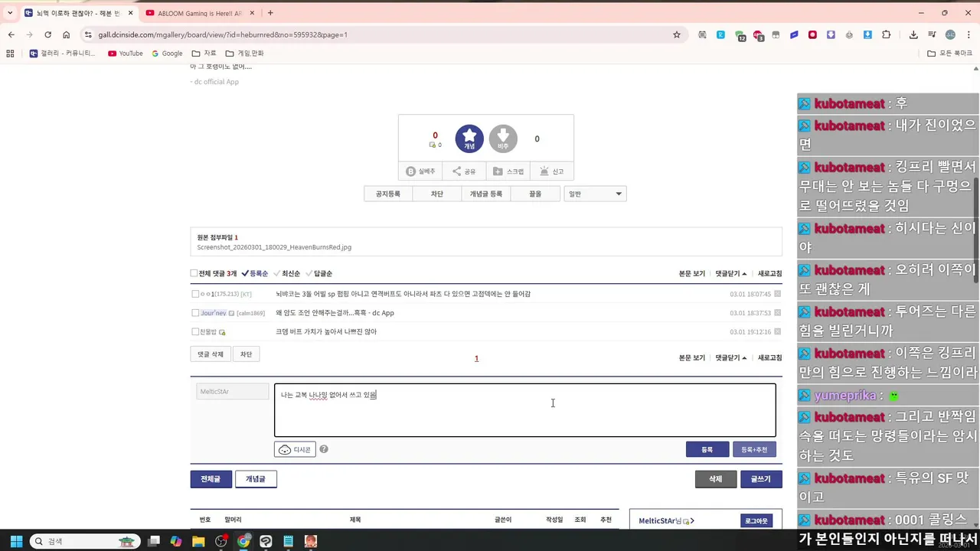Screen dimensions: 980x551
Task: Click the Chrome profile avatar
Action: pos(950,34)
